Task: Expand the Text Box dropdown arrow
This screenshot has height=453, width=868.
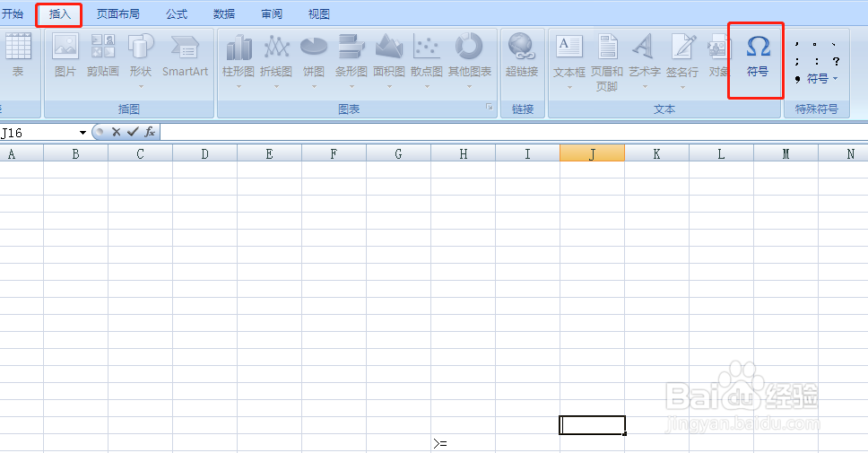Action: [x=569, y=87]
